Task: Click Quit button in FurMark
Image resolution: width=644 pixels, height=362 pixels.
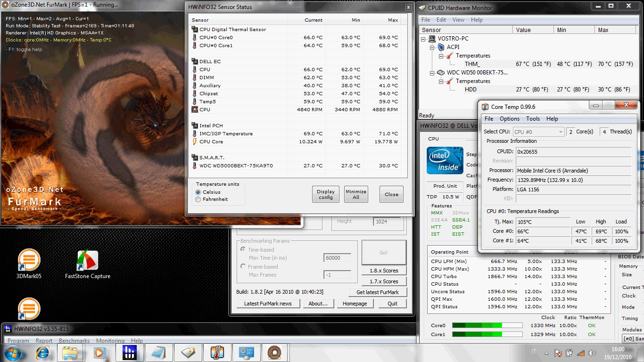Action: [x=393, y=304]
